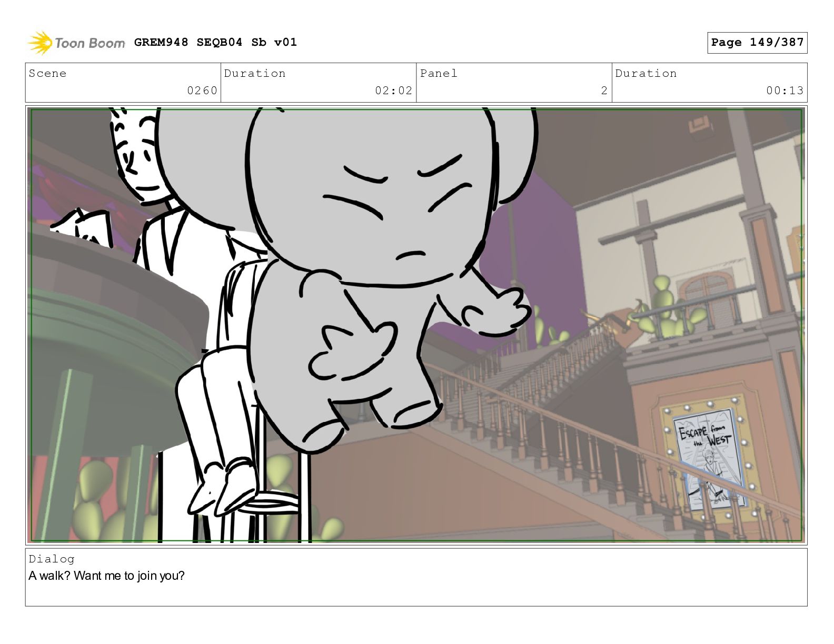Click the 'Scene' header label
834x644 pixels.
pos(48,73)
